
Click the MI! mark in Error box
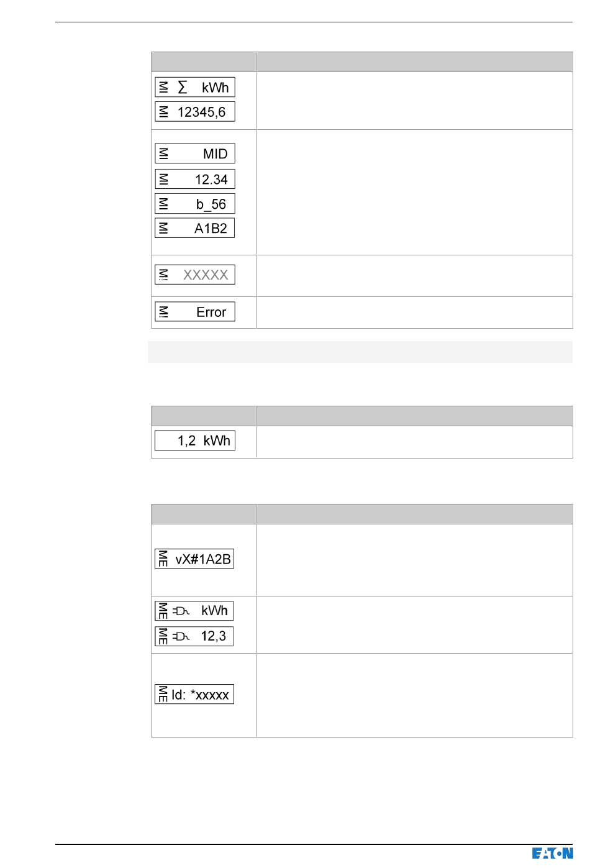163,311
